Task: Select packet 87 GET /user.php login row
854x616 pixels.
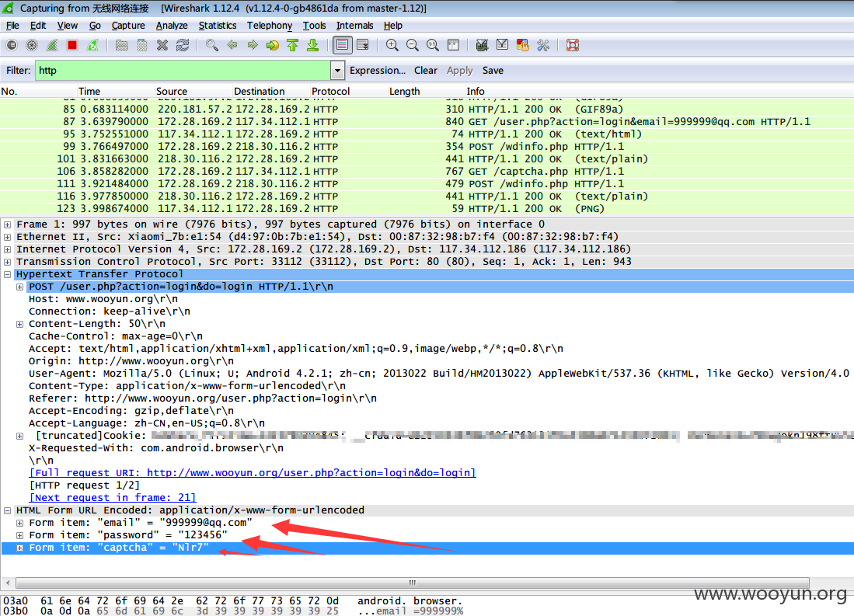Action: tap(427, 121)
